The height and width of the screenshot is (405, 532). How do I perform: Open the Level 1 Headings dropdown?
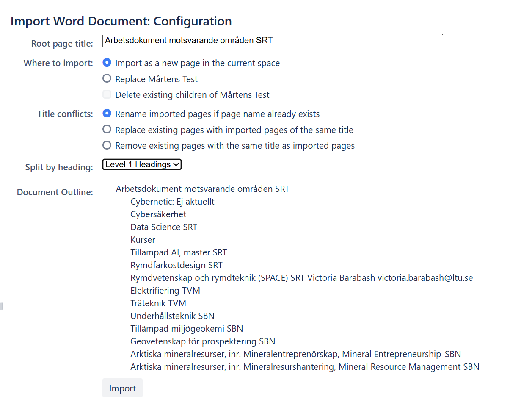point(142,164)
